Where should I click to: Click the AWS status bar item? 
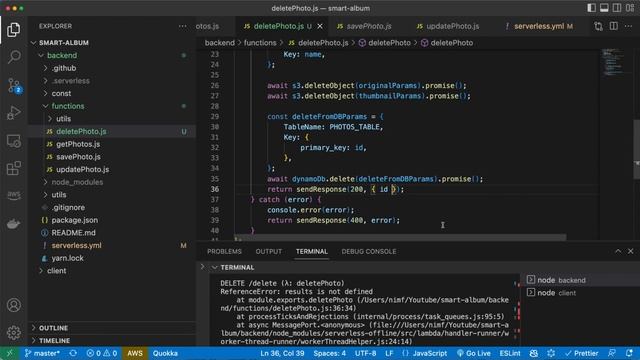pyautogui.click(x=135, y=353)
